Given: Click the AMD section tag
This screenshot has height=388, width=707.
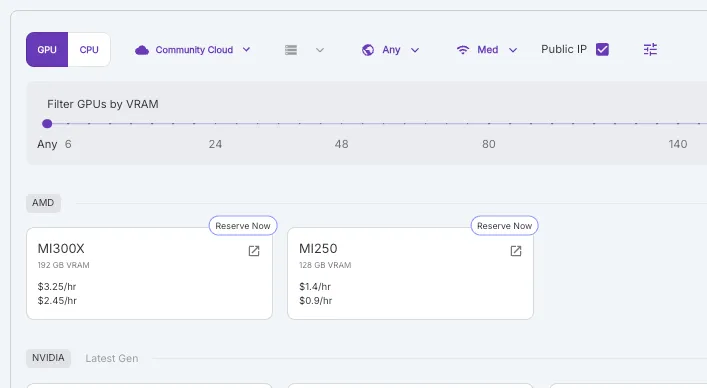Looking at the screenshot, I should (x=43, y=203).
